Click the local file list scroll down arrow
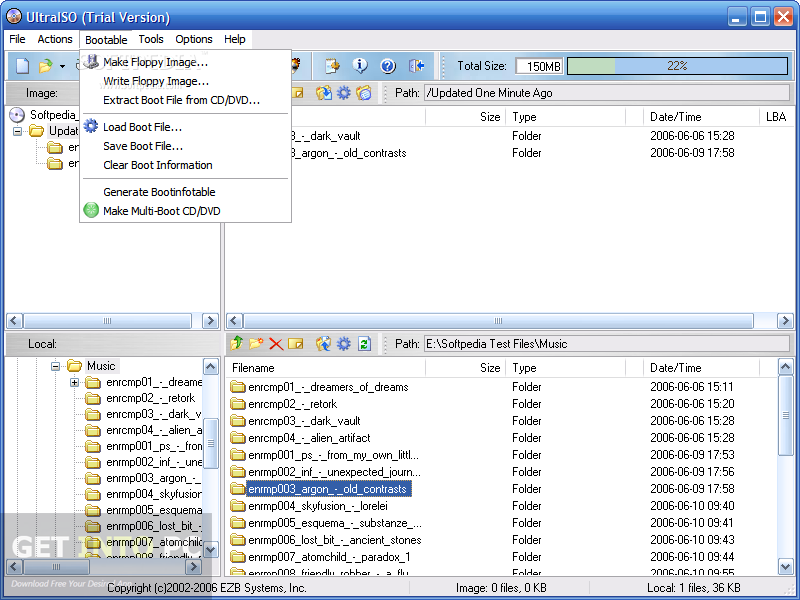Screen dimensions: 800x600 (x=785, y=566)
